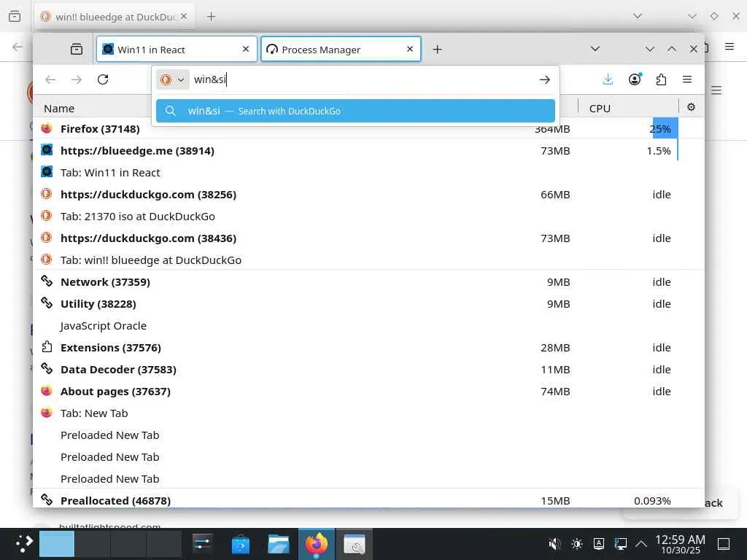The width and height of the screenshot is (747, 560).
Task: Click the go arrow in the address bar
Action: 544,79
